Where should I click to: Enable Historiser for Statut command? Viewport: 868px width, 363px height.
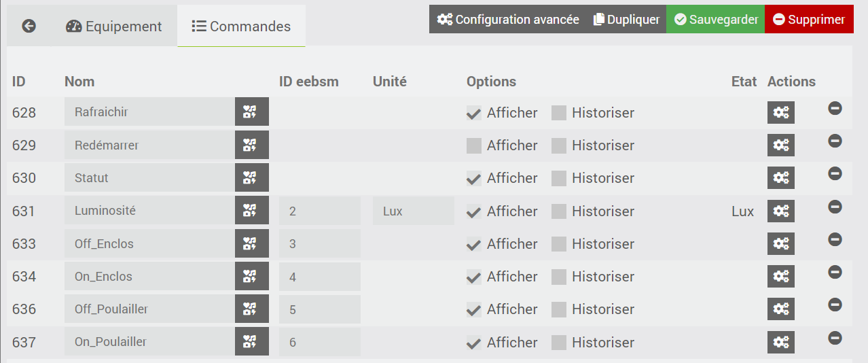click(x=558, y=178)
